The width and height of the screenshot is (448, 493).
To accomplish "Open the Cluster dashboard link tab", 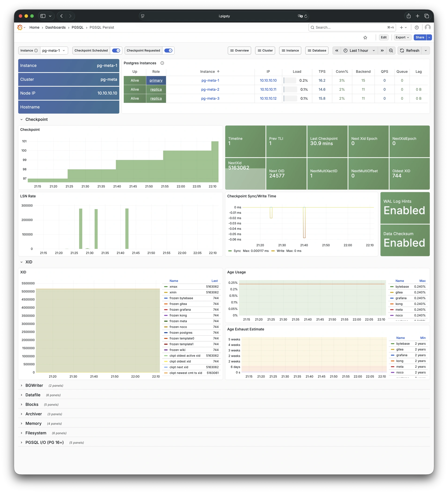I will (265, 51).
